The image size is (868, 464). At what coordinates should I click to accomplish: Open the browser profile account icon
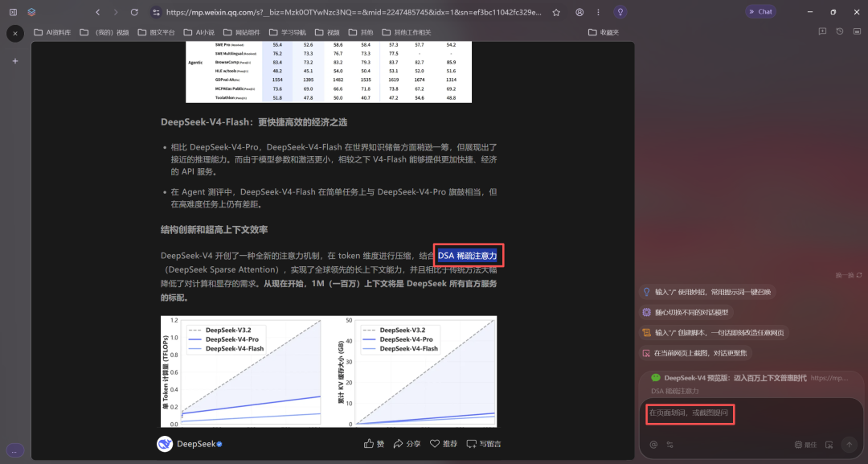pyautogui.click(x=580, y=12)
